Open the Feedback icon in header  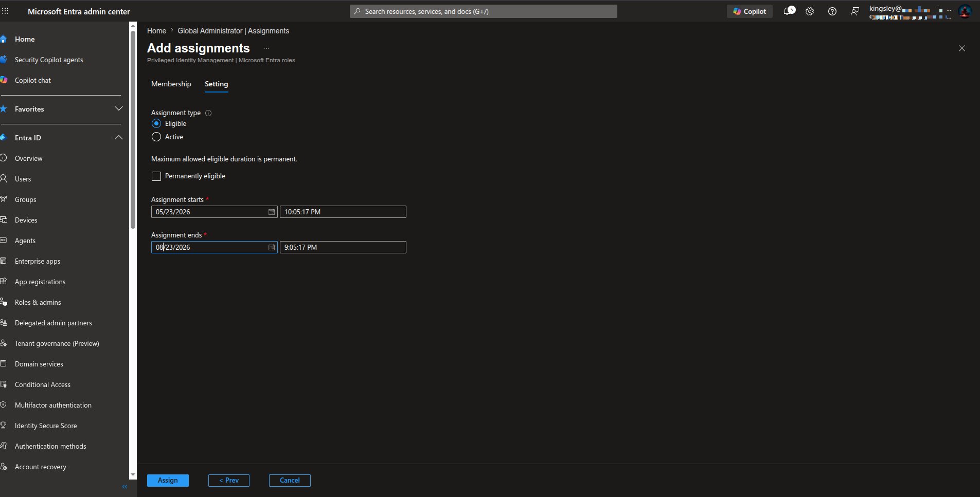coord(855,11)
